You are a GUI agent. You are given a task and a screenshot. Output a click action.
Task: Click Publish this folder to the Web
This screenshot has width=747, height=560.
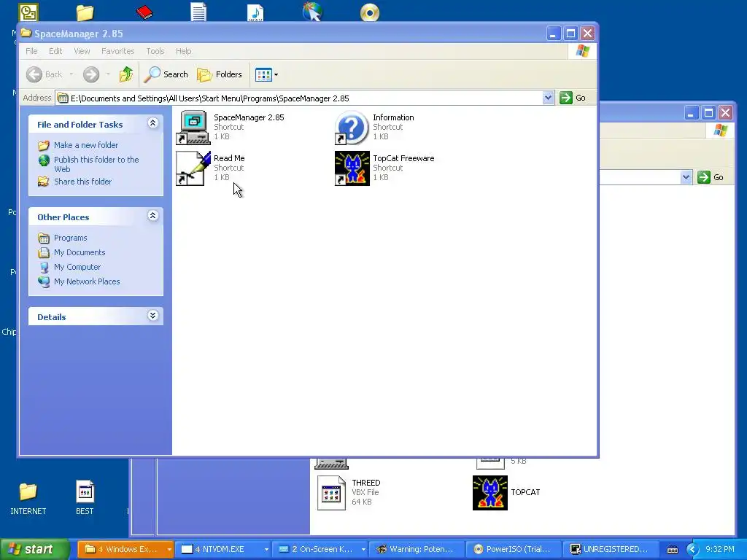click(x=96, y=164)
